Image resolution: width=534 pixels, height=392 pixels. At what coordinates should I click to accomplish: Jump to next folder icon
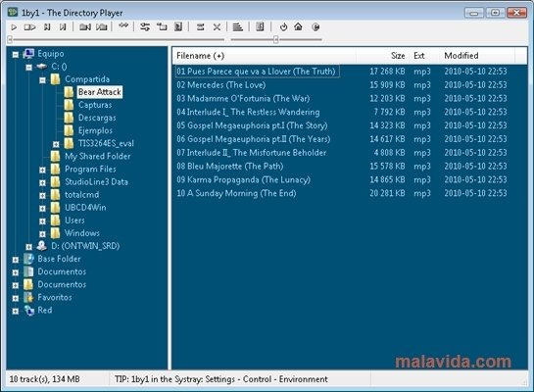click(x=102, y=26)
